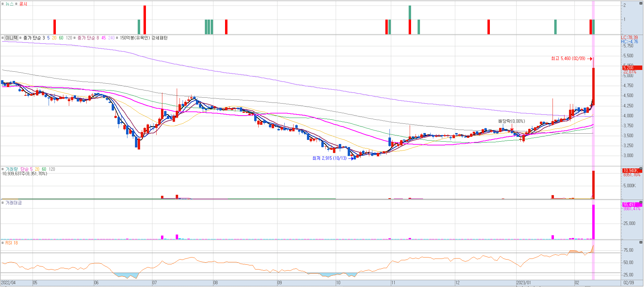Toggle the square marker beside 공시
This screenshot has width=644, height=287.
click(x=16, y=4)
